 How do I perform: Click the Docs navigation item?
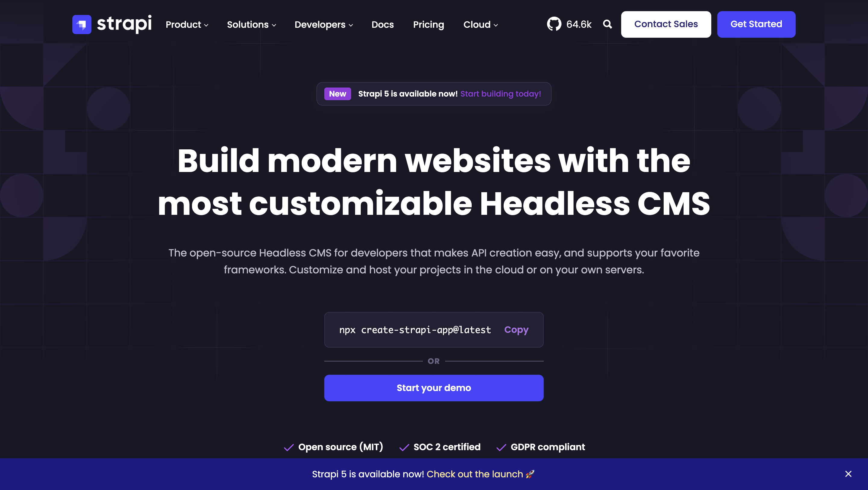pyautogui.click(x=382, y=24)
